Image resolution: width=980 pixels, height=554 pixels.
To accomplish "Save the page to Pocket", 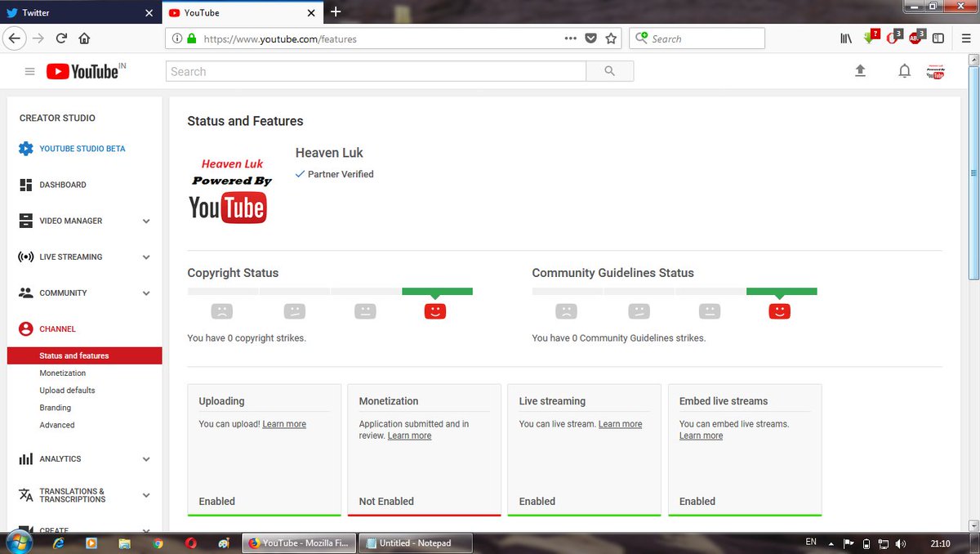I will [x=591, y=38].
